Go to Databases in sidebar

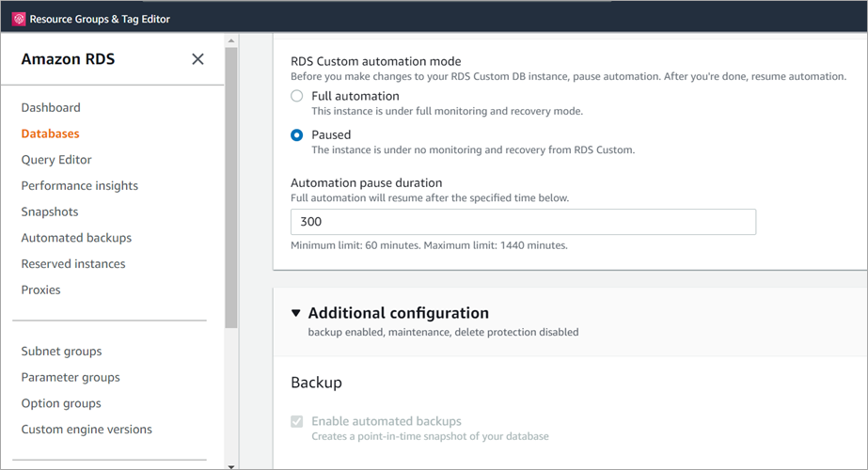click(51, 133)
